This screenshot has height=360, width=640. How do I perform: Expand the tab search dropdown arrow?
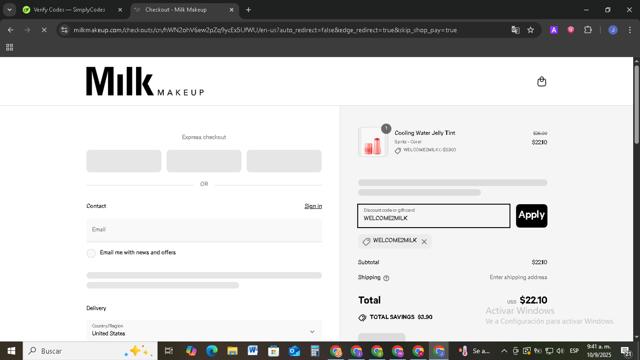click(9, 10)
